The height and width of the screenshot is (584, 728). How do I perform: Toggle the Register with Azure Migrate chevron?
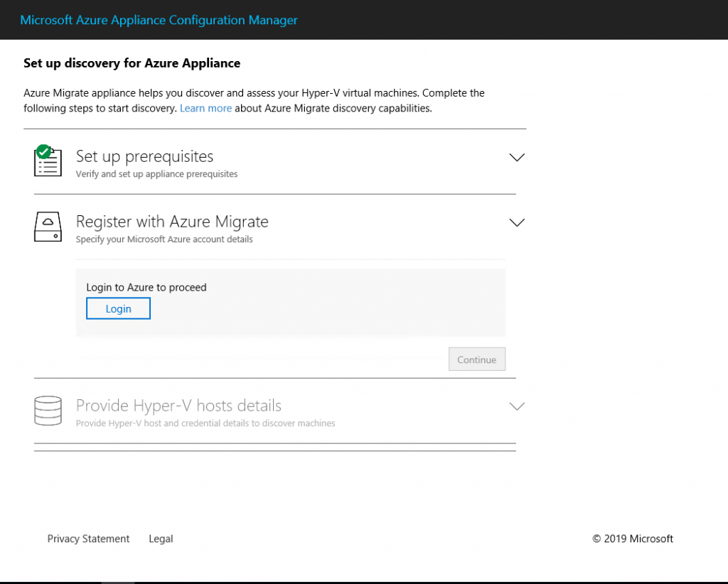pyautogui.click(x=517, y=222)
